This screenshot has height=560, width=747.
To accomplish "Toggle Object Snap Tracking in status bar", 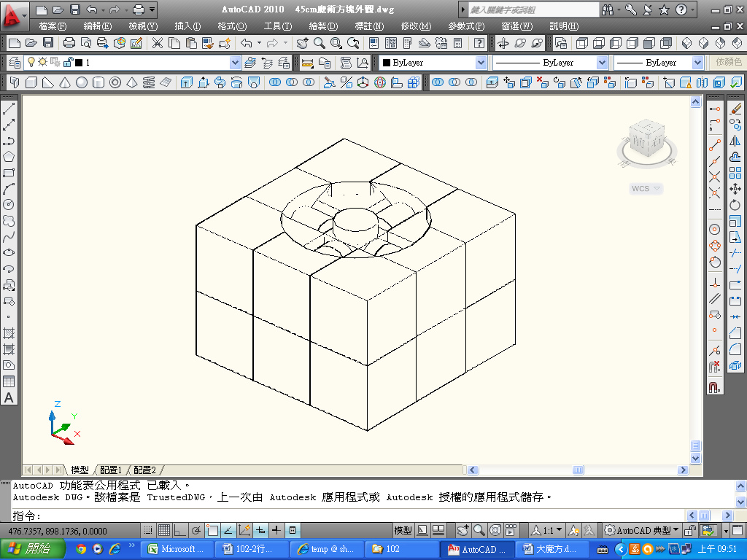I will [x=228, y=530].
